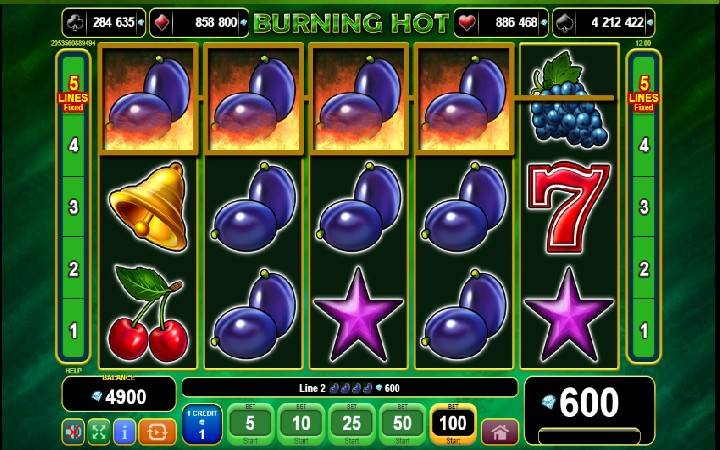Click the golden bell symbol

point(148,206)
